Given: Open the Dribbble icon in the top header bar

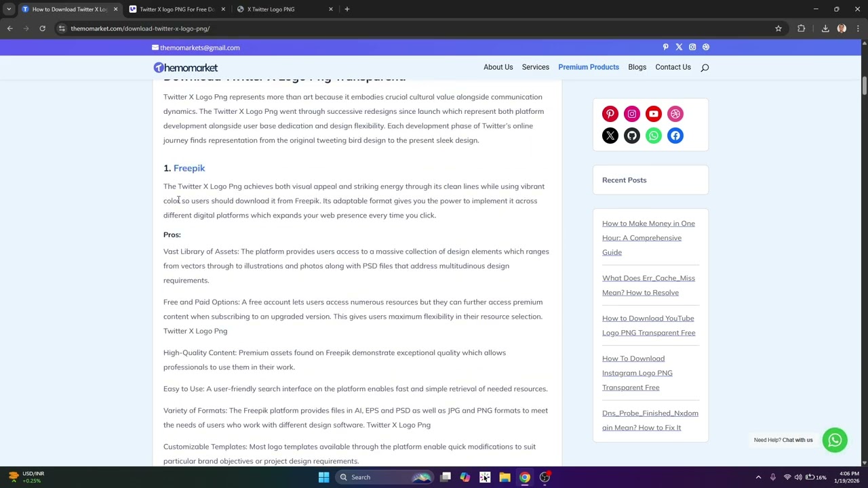Looking at the screenshot, I should (706, 47).
